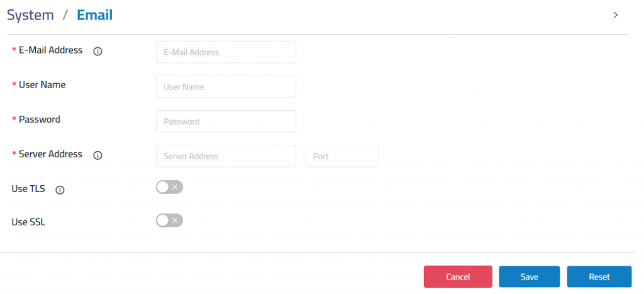Click into the User Name text box
The height and width of the screenshot is (294, 644).
tap(226, 87)
